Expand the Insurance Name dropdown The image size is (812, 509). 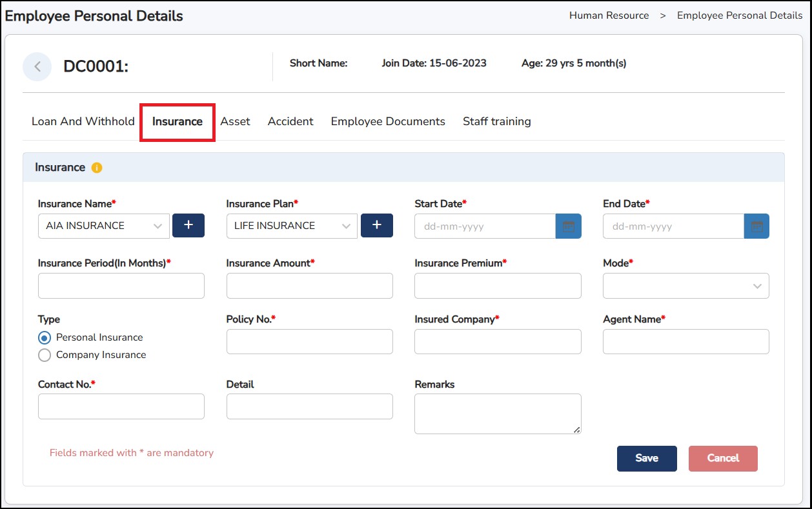104,226
